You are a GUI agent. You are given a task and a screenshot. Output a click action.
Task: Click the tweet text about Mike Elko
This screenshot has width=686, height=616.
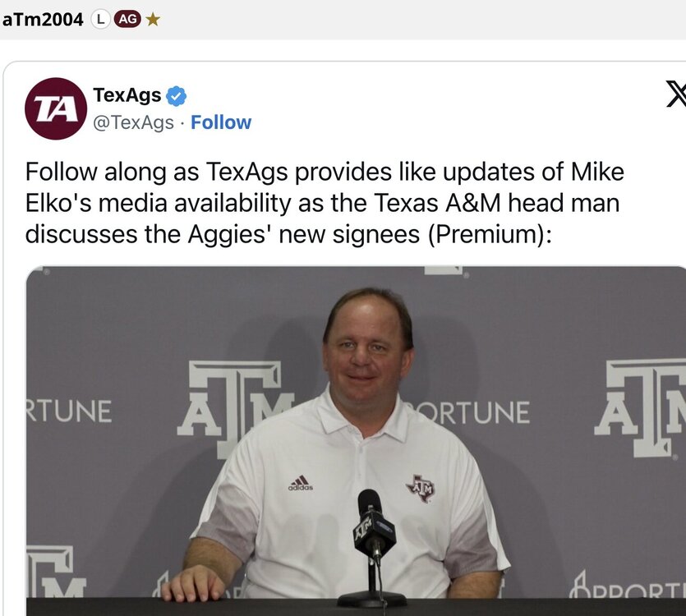pyautogui.click(x=325, y=203)
